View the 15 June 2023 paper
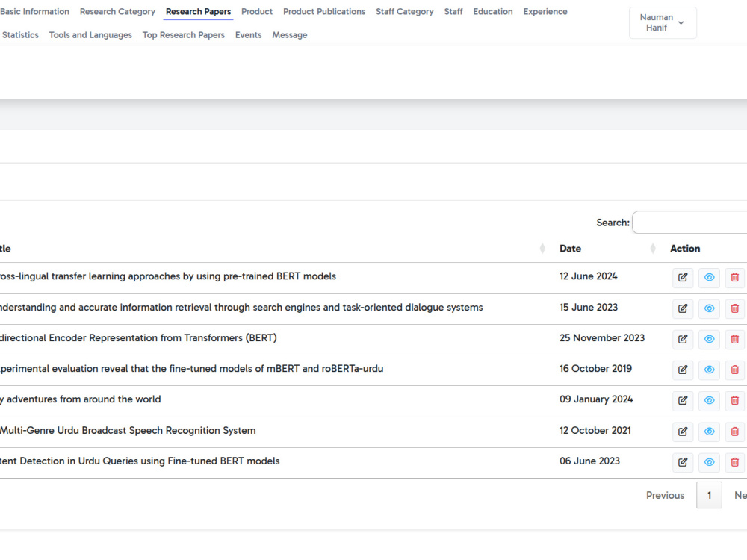The width and height of the screenshot is (747, 560). pyautogui.click(x=710, y=308)
